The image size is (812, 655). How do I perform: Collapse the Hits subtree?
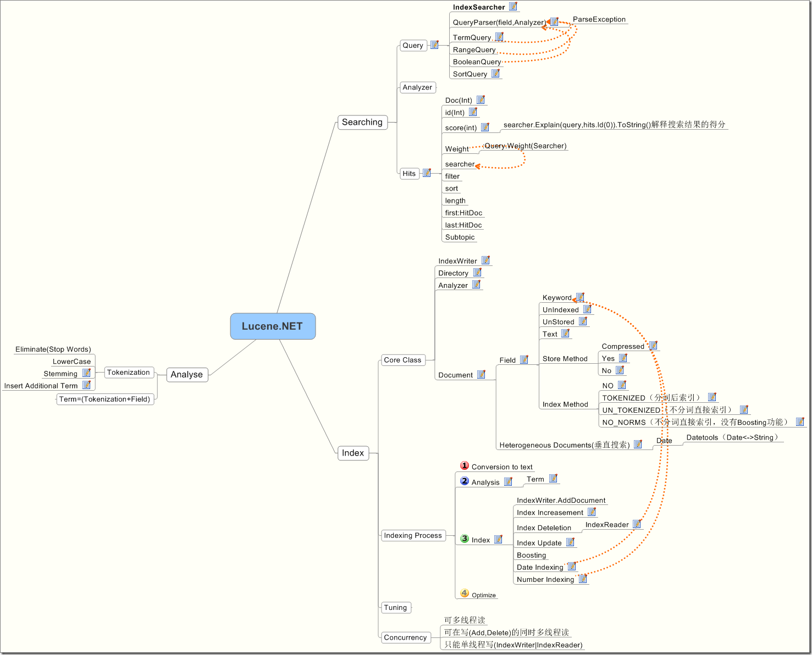point(409,173)
